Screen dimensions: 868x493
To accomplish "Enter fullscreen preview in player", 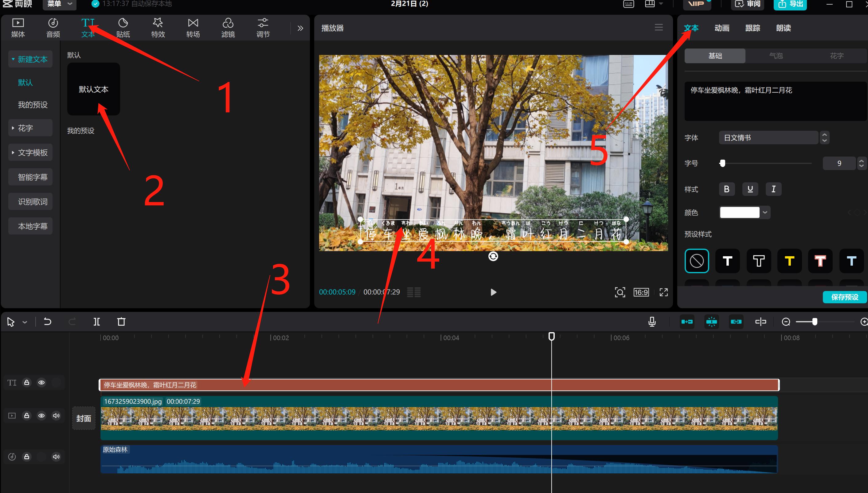I will (663, 292).
